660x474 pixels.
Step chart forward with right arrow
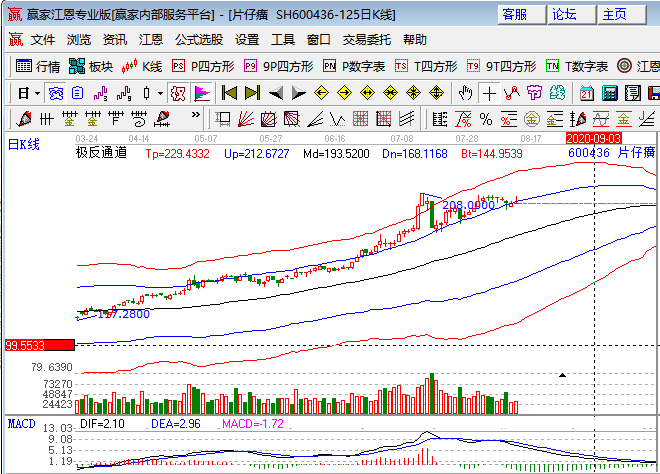tap(298, 93)
